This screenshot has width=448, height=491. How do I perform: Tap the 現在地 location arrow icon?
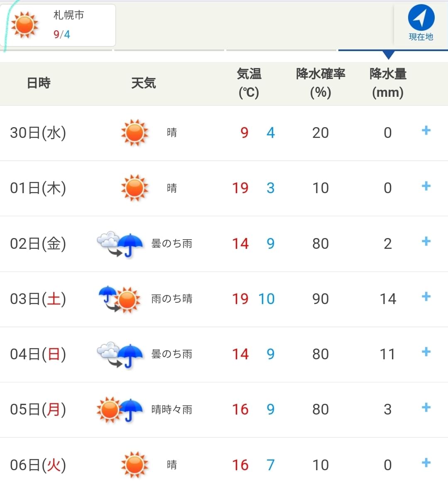click(421, 17)
